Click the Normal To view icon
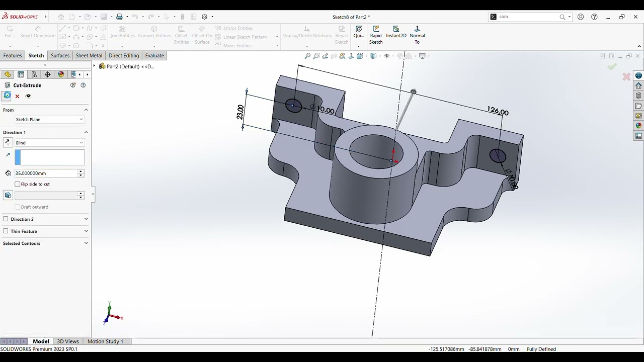The width and height of the screenshot is (644, 362). 417,35
